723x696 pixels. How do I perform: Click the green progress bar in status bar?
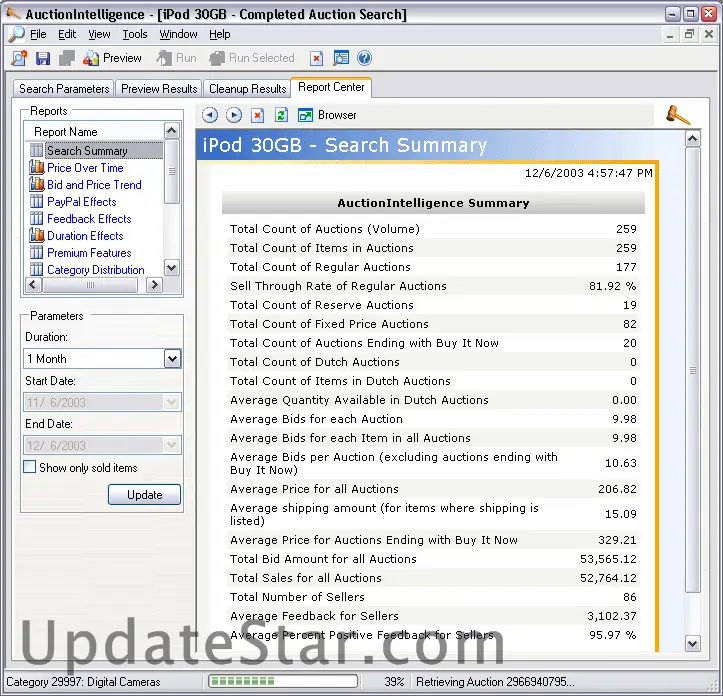click(x=283, y=682)
